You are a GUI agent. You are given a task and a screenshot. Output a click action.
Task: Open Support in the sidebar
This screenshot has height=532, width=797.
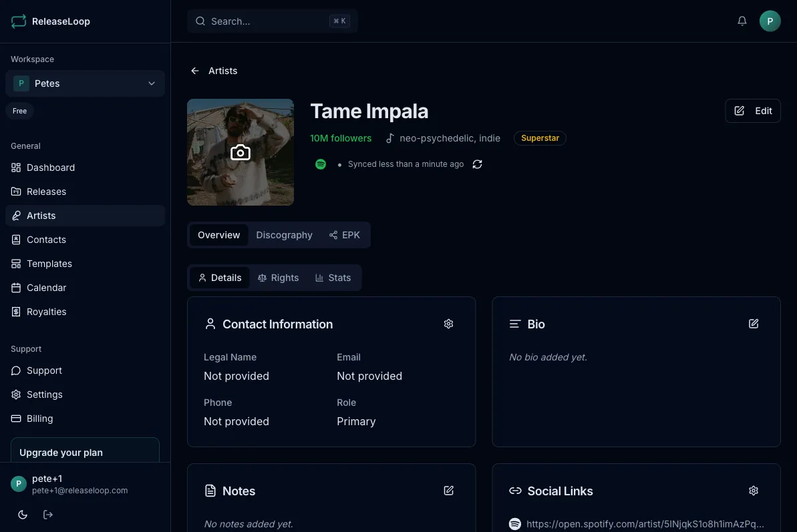tap(85, 370)
